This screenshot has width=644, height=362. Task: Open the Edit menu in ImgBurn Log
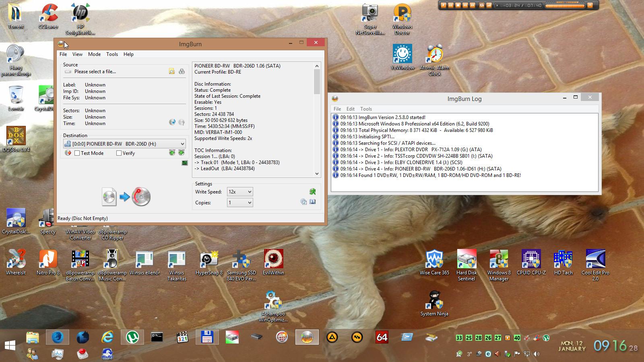351,109
